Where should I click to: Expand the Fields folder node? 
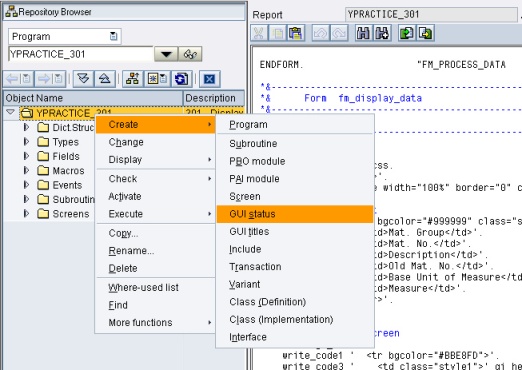point(26,156)
